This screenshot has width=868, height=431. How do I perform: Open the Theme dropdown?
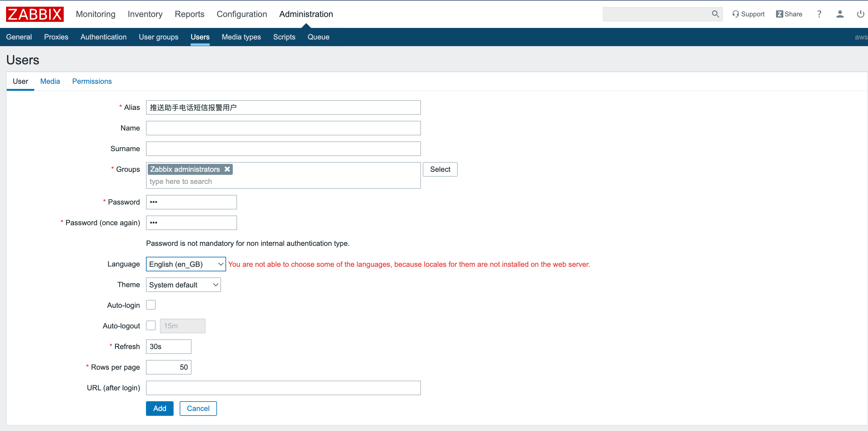pos(183,285)
